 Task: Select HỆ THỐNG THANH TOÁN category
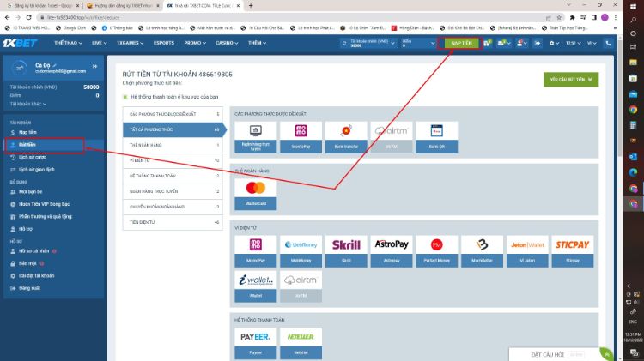(x=173, y=176)
